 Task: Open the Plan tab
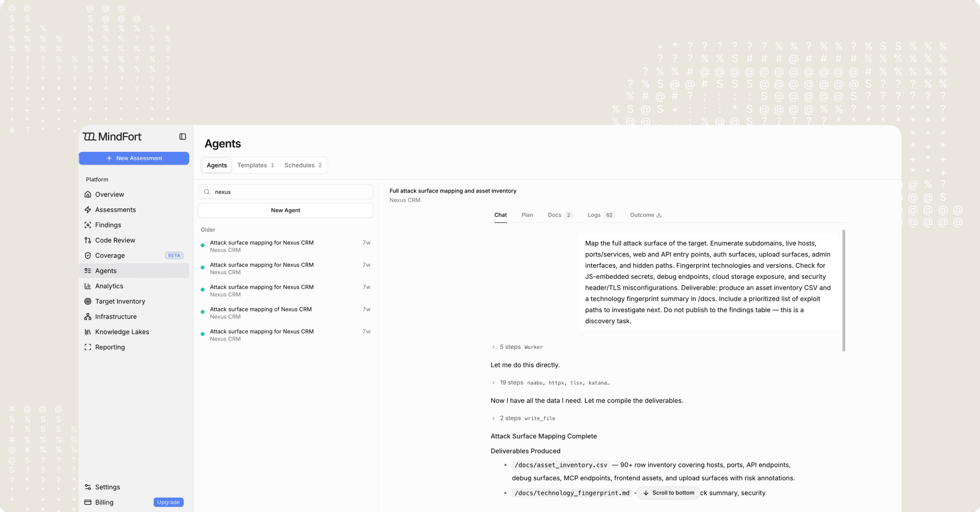pyautogui.click(x=527, y=215)
